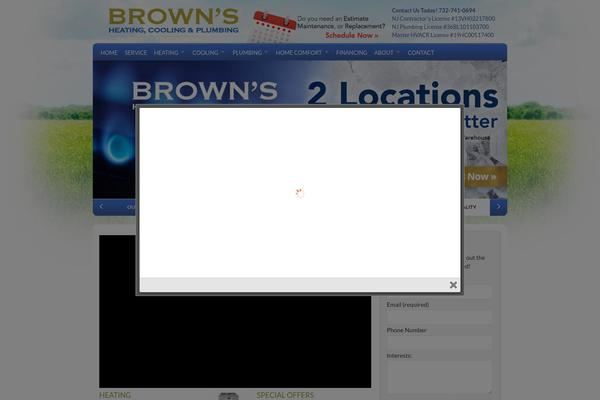The height and width of the screenshot is (400, 600).
Task: Click the SPECIAL OFFERS heading
Action: (285, 395)
